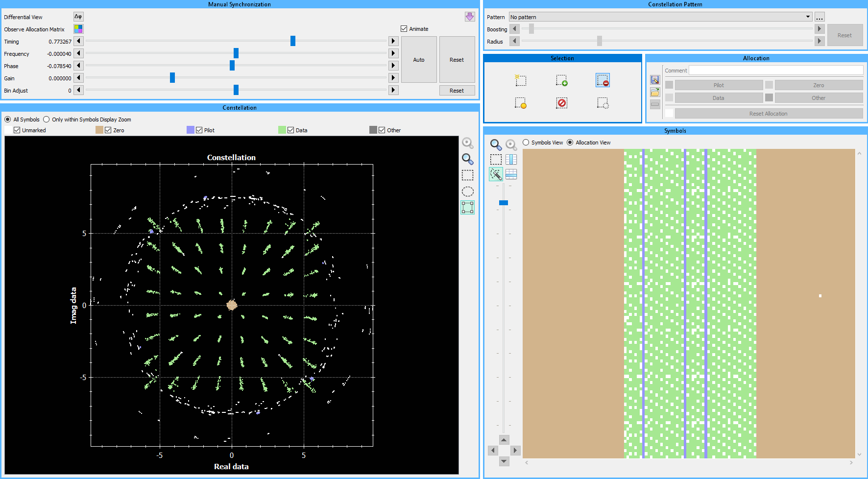Screen dimensions: 868x479
Task: Toggle the Animate checkbox
Action: click(404, 29)
